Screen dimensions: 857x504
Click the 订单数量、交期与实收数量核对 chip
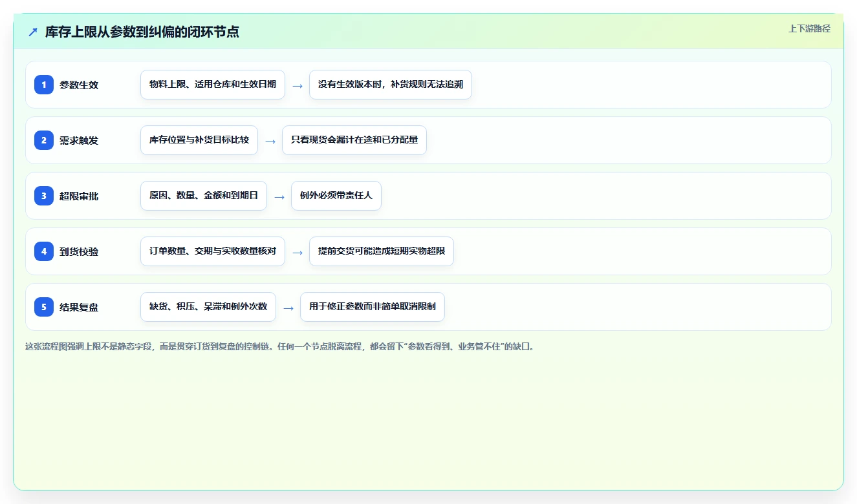[x=213, y=251]
